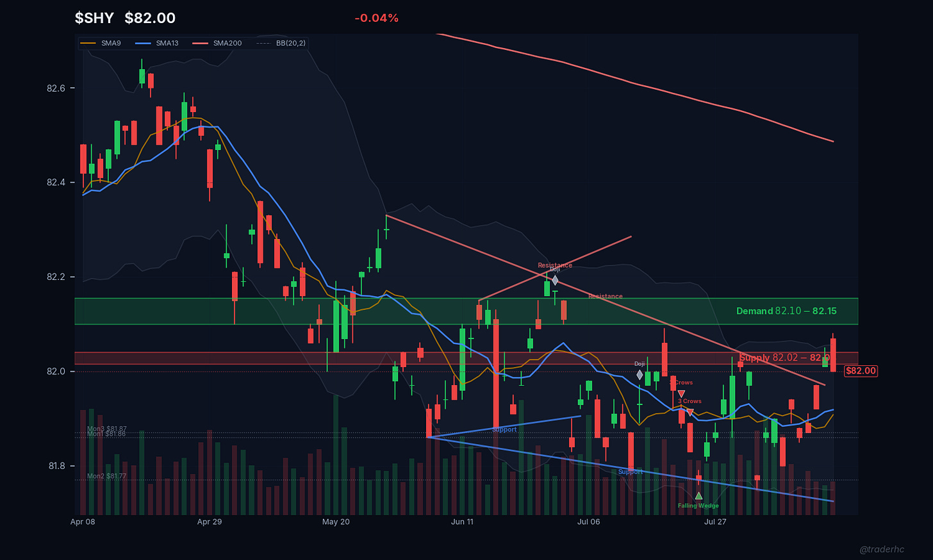Viewport: 933px width, 560px height.
Task: Click the Resistance label just above Demand zone
Action: click(606, 296)
